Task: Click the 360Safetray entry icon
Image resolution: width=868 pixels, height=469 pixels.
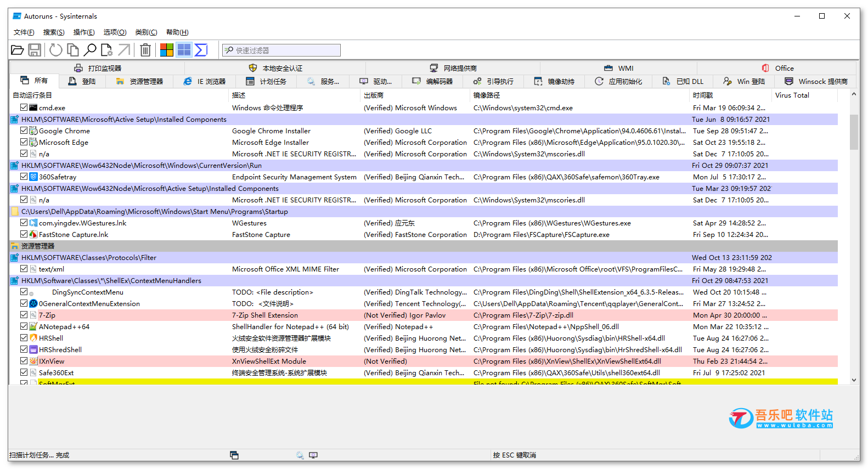Action: [33, 177]
